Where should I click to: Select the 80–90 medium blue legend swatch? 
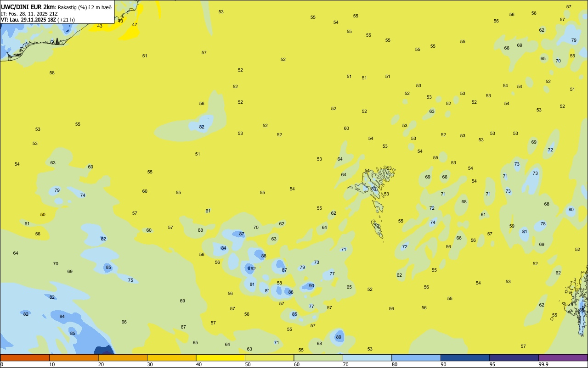pyautogui.click(x=416, y=357)
